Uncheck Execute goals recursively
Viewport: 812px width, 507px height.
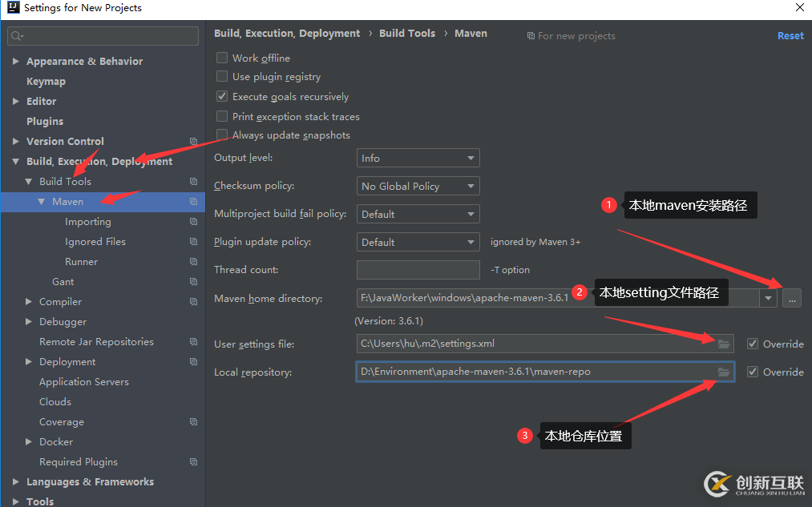pyautogui.click(x=222, y=96)
